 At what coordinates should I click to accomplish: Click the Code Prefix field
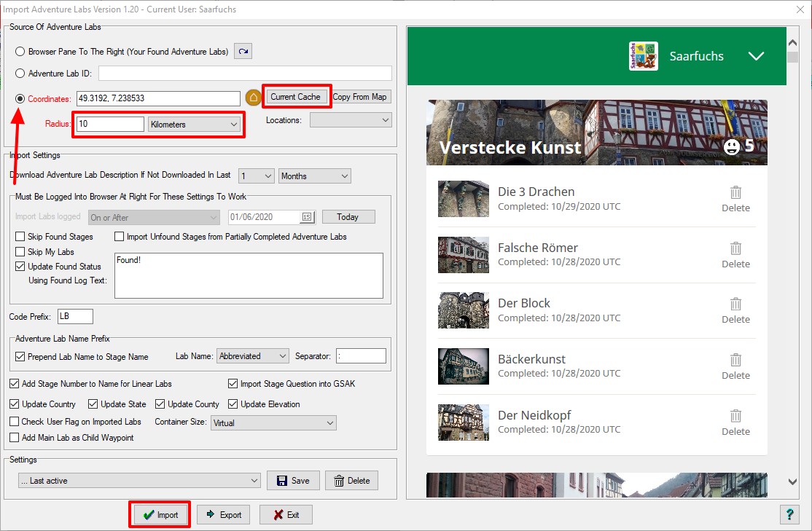76,316
